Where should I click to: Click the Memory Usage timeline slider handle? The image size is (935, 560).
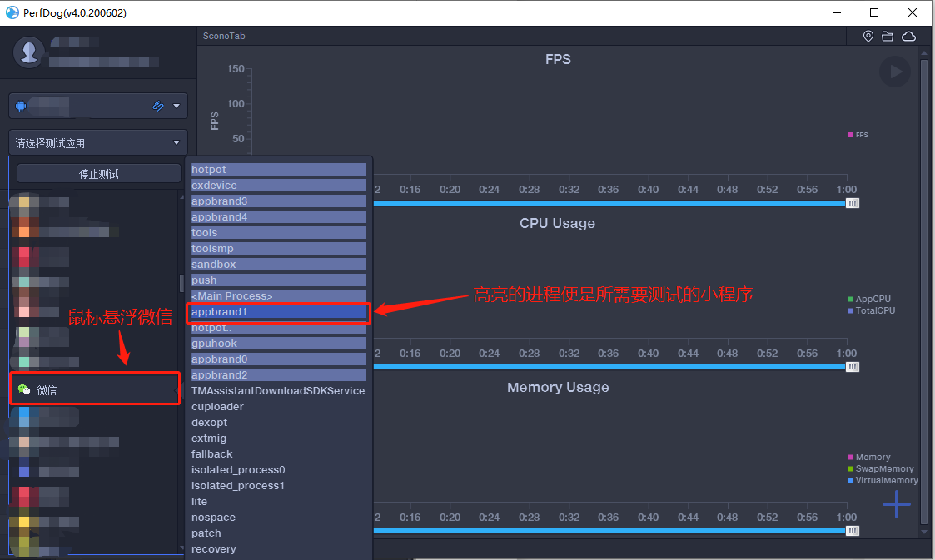(x=853, y=531)
